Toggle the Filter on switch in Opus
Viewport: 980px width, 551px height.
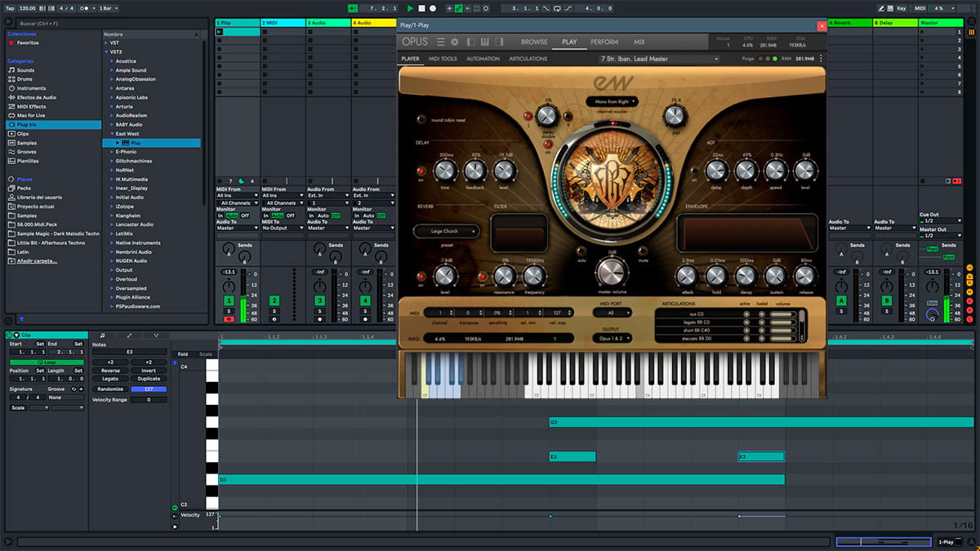[x=482, y=276]
